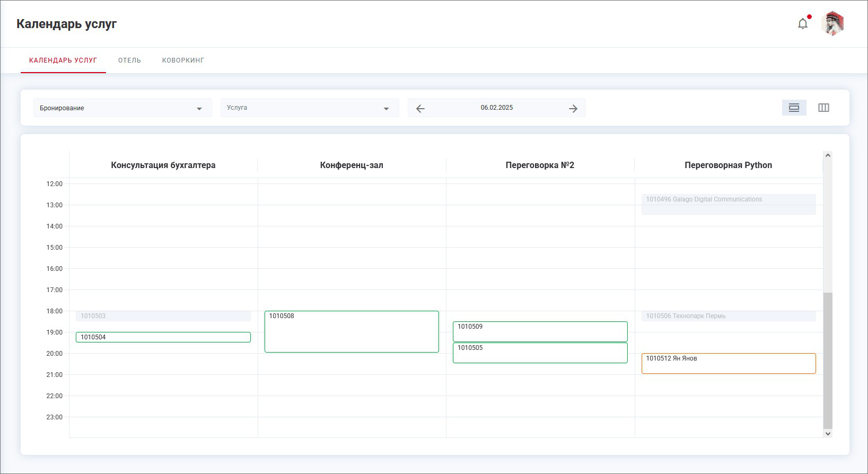The height and width of the screenshot is (474, 868).
Task: Expand the Бронирование dropdown
Action: [122, 108]
